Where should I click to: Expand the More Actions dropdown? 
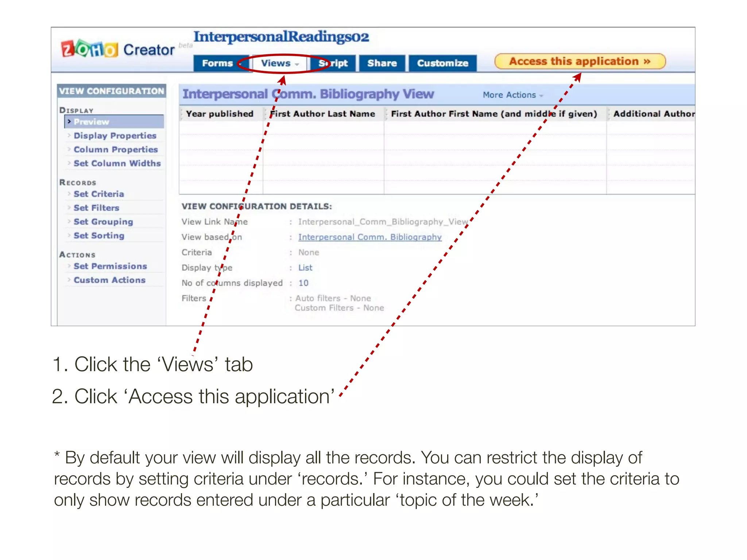[x=513, y=95]
